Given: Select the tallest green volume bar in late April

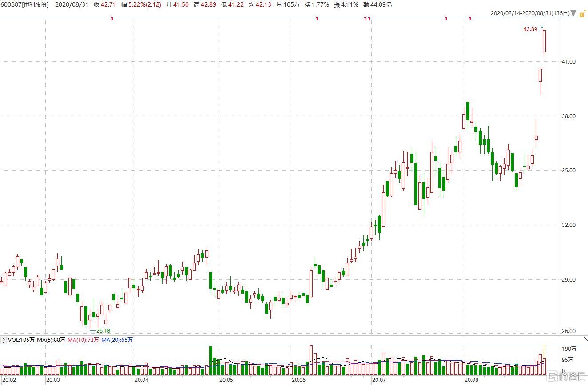Looking at the screenshot, I should click(211, 361).
